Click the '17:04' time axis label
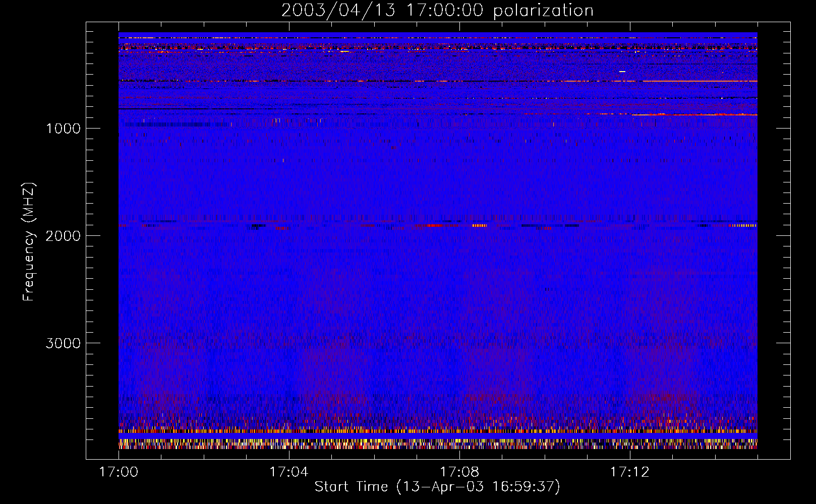The width and height of the screenshot is (816, 504). tap(289, 472)
